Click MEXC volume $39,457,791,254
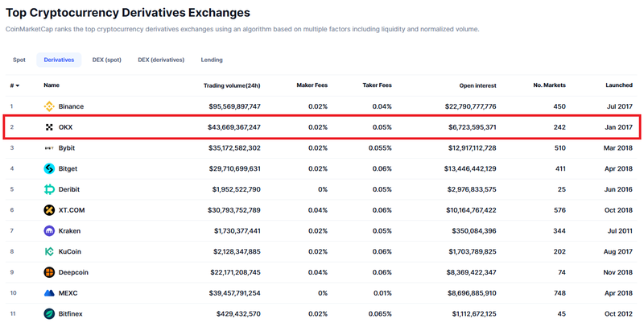 tap(234, 293)
